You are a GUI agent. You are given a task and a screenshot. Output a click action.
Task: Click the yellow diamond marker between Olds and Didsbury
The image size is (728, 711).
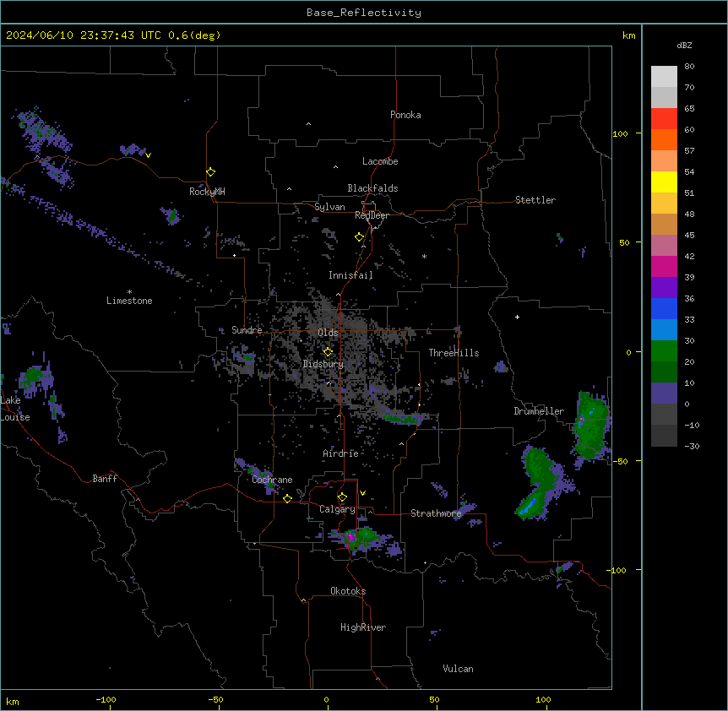[328, 352]
